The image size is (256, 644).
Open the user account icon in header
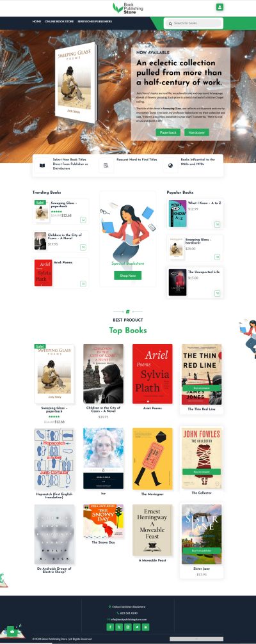(x=220, y=7)
